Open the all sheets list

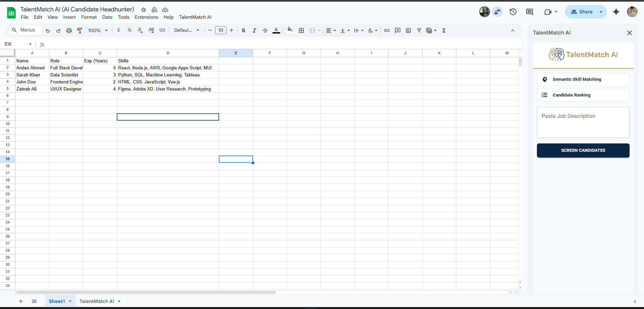pyautogui.click(x=34, y=301)
